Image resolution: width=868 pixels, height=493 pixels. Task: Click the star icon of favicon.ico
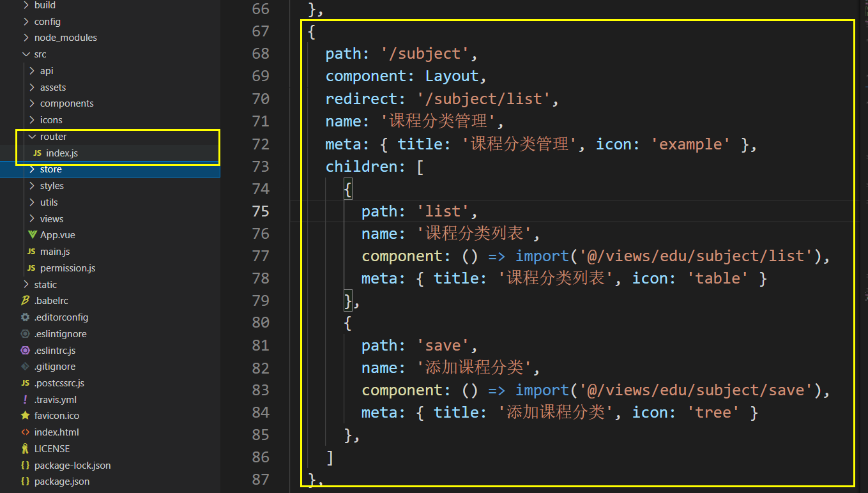pyautogui.click(x=26, y=416)
